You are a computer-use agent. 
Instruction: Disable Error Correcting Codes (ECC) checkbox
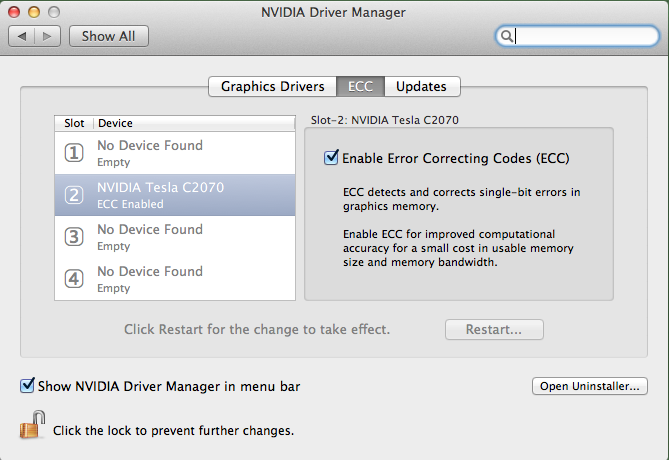(331, 157)
